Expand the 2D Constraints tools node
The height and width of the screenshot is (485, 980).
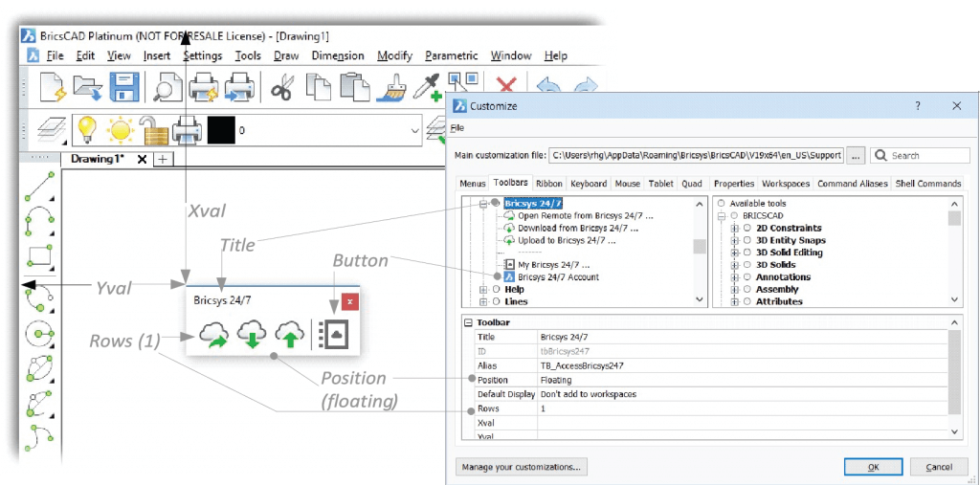point(734,228)
